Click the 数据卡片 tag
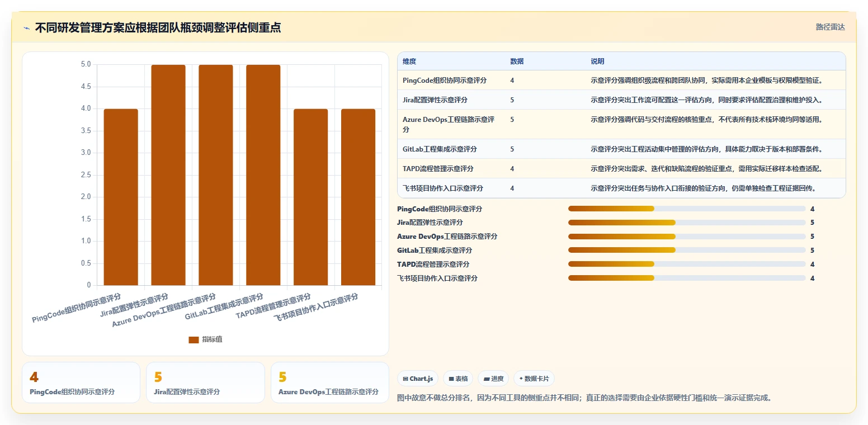Viewport: 868px width, 425px height. [x=534, y=379]
